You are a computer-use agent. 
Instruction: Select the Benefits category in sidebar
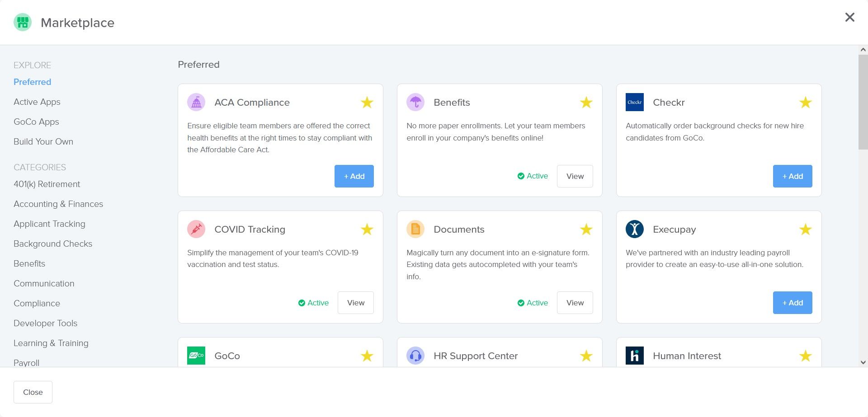pyautogui.click(x=29, y=263)
